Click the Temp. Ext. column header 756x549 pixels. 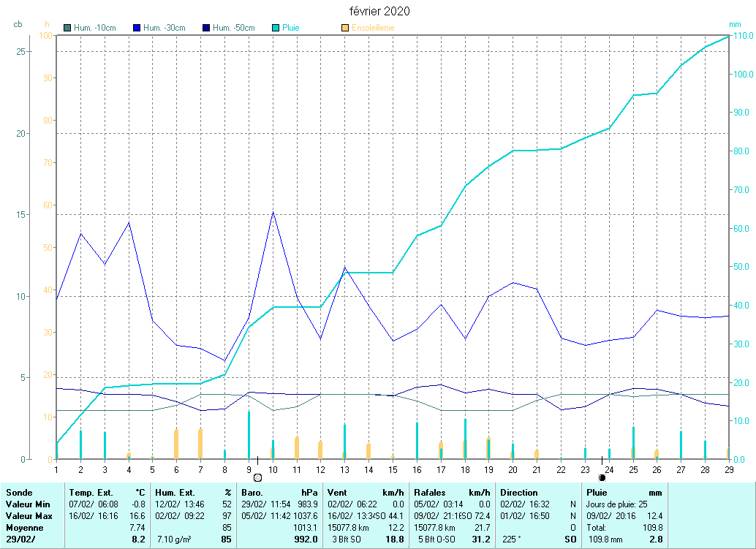click(x=91, y=493)
